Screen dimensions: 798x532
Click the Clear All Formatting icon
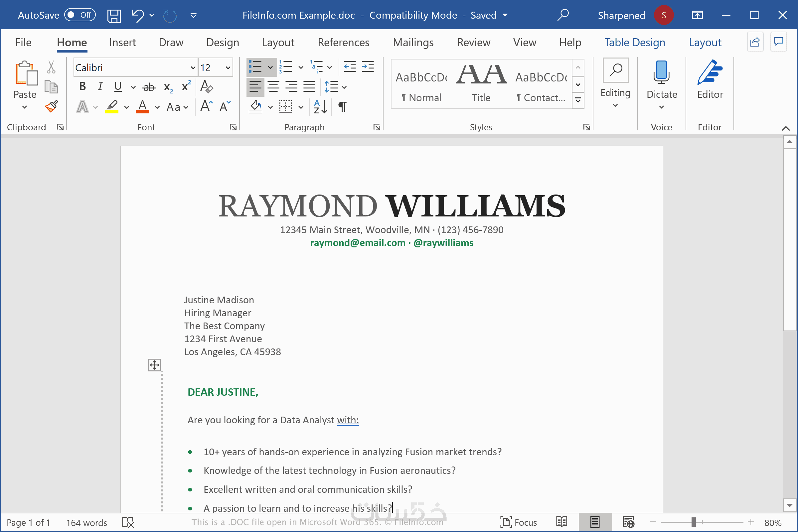[206, 87]
